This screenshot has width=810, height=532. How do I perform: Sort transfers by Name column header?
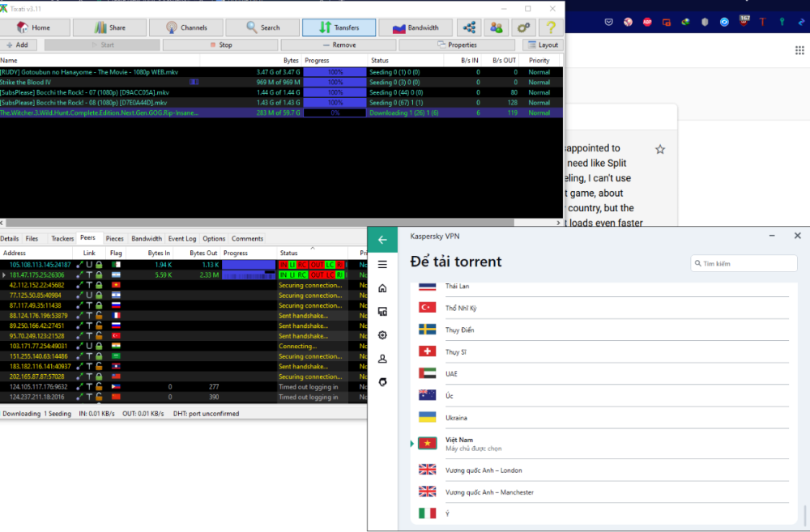pyautogui.click(x=100, y=61)
